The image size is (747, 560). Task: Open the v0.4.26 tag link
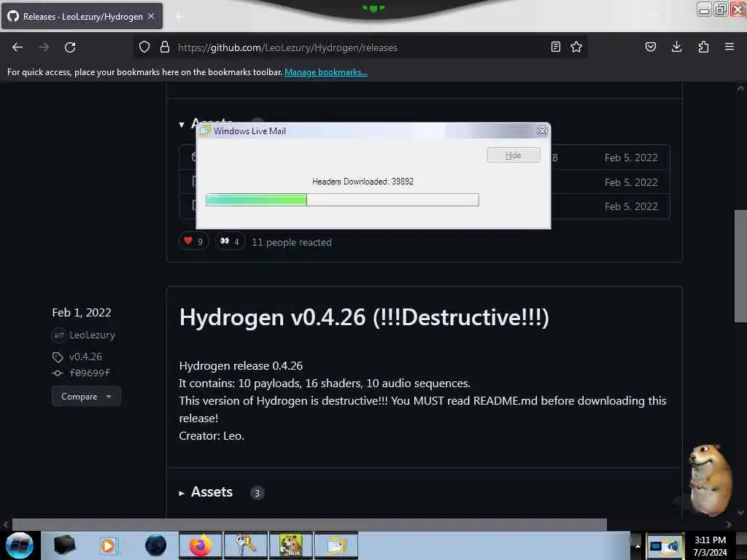(85, 357)
